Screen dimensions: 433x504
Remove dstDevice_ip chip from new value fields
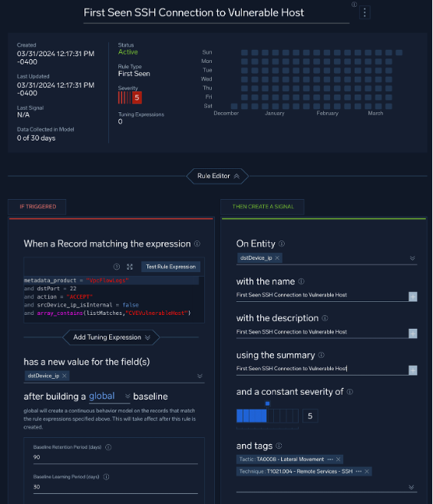click(x=64, y=376)
